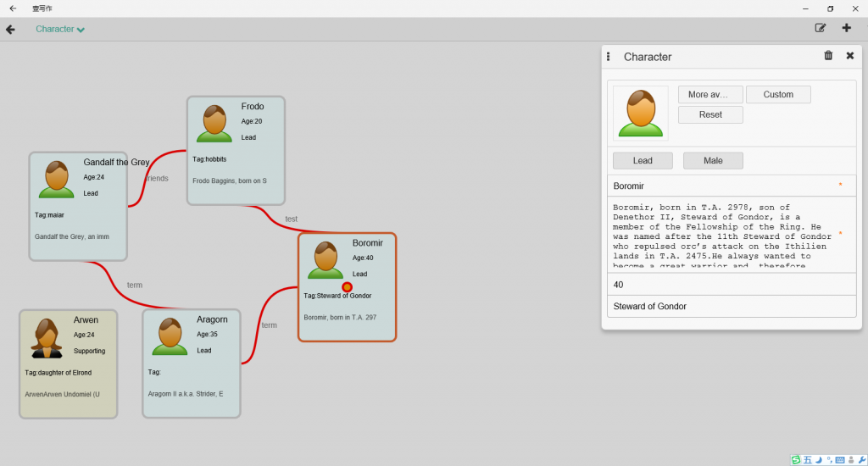Click the Reset avatar button
868x466 pixels.
coord(710,114)
